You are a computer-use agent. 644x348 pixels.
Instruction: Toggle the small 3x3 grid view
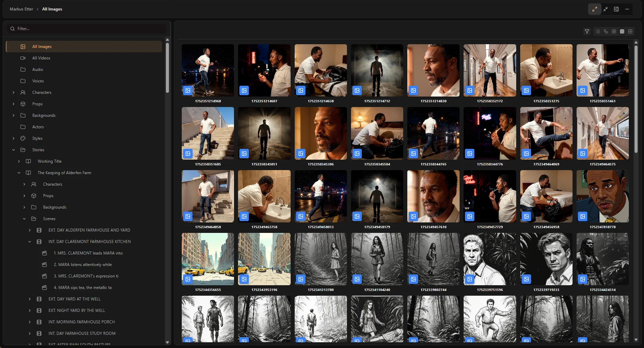tap(622, 31)
